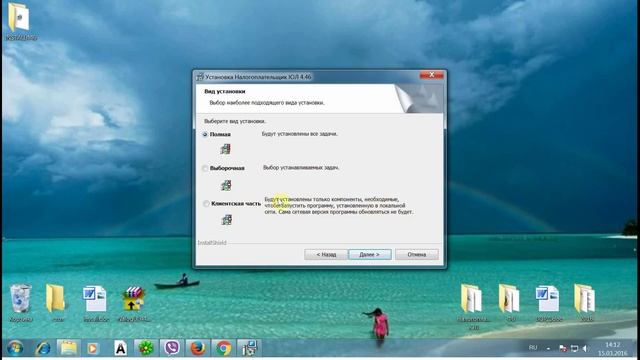Open Windows Explorer from the taskbar
This screenshot has width=640, height=360.
coord(68,348)
